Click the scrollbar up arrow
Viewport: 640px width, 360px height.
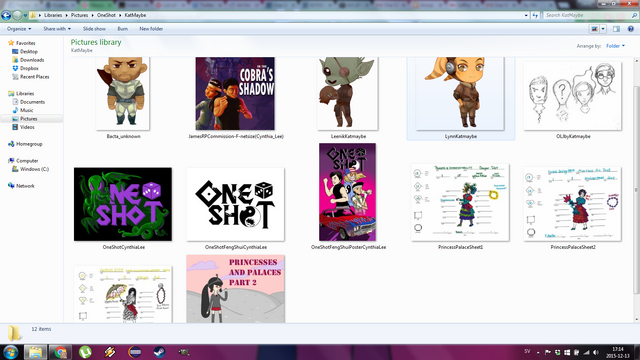point(636,60)
